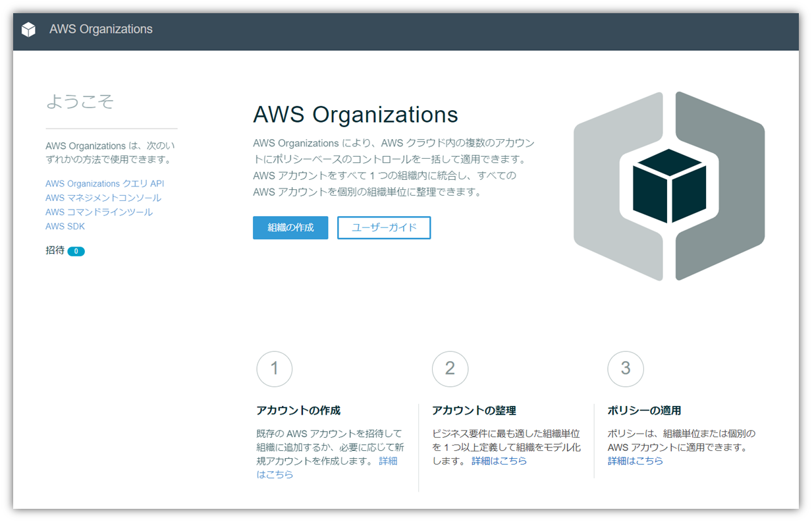Open the 招待 (invitations) section
Image resolution: width=812 pixels, height=522 pixels.
click(x=54, y=251)
